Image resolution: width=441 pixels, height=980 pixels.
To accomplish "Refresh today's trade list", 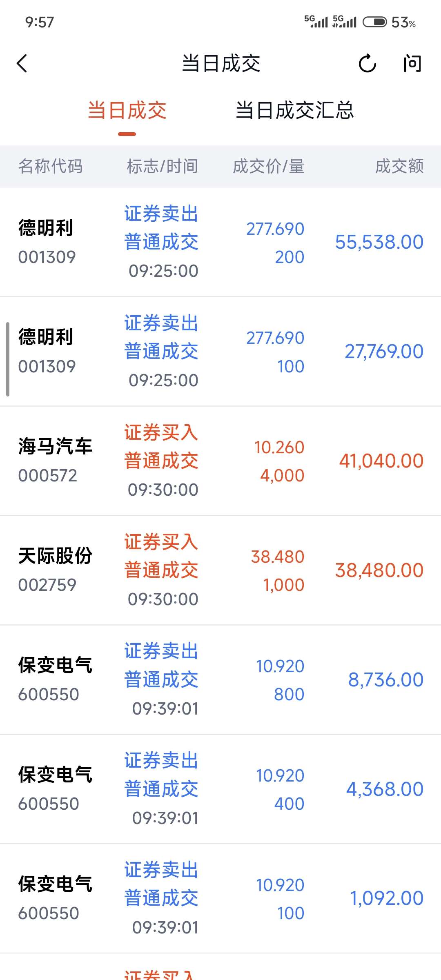I will click(367, 64).
